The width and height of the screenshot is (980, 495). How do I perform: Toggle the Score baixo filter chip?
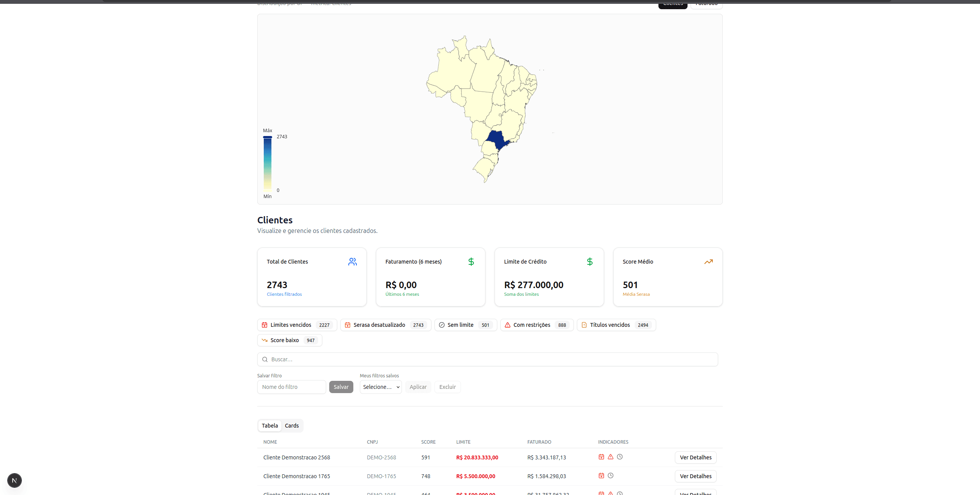[x=290, y=340]
